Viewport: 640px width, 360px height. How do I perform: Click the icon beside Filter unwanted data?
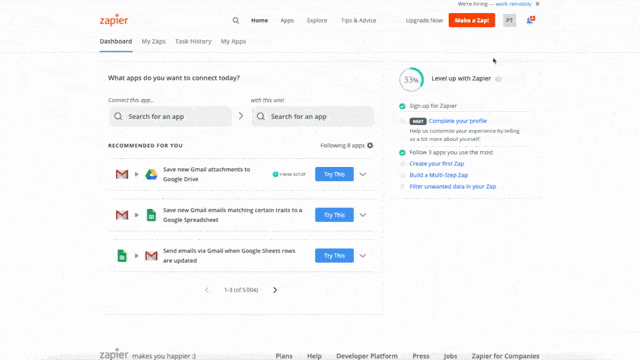(x=402, y=187)
